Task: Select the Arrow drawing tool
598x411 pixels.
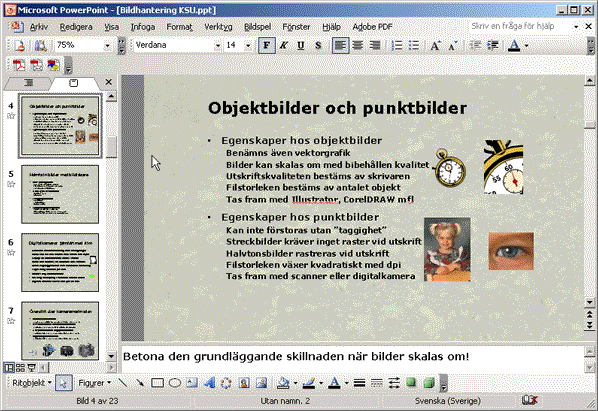Action: [140, 383]
